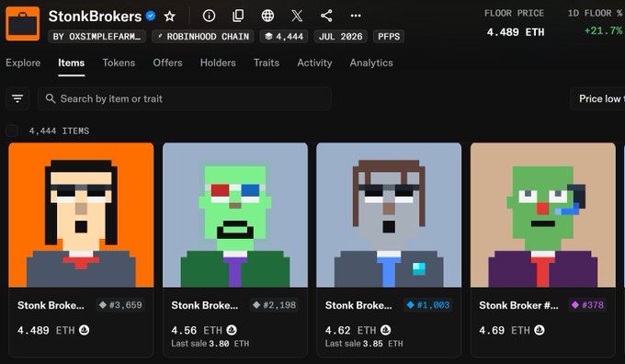Click the 4.56 ETH listing price
The width and height of the screenshot is (625, 364).
(197, 330)
